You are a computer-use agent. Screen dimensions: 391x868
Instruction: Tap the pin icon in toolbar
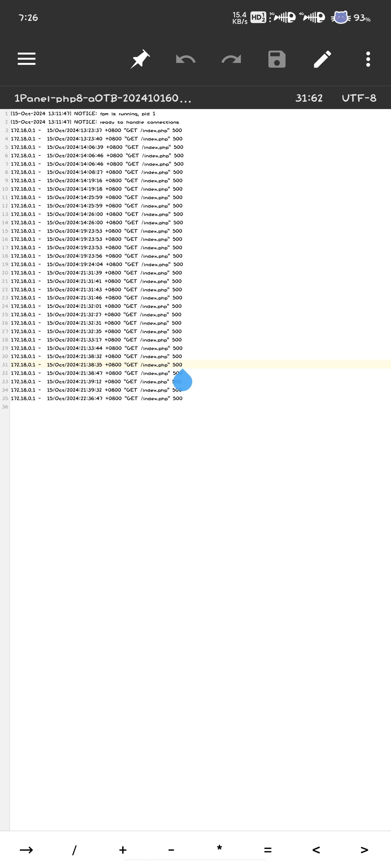coord(140,59)
